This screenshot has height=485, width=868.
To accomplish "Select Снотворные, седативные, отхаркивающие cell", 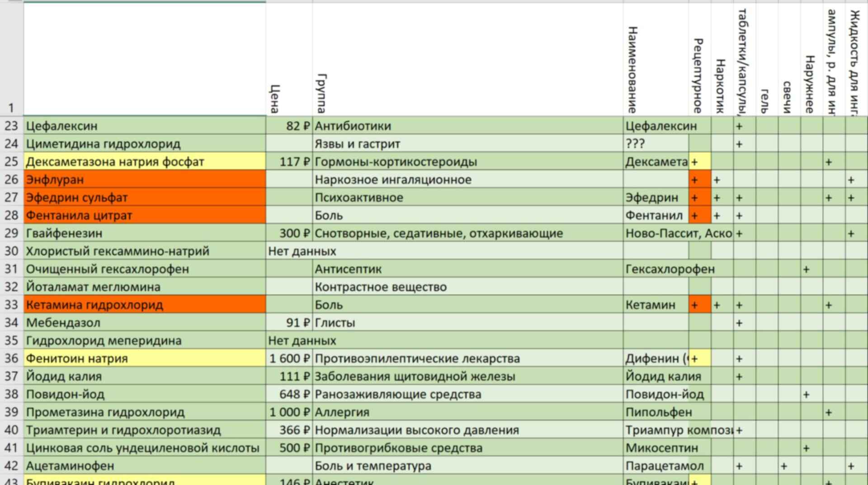I will (x=468, y=233).
